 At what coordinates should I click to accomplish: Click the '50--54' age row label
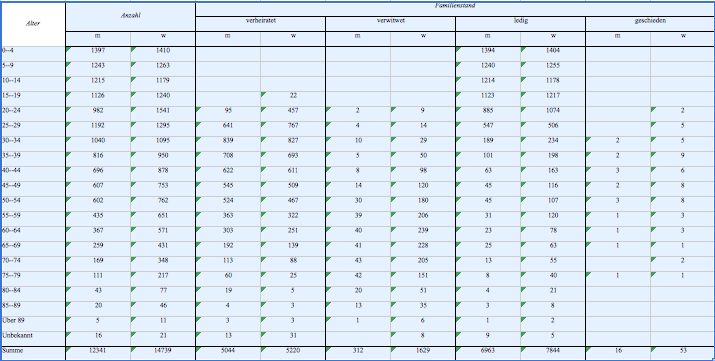tap(33, 204)
